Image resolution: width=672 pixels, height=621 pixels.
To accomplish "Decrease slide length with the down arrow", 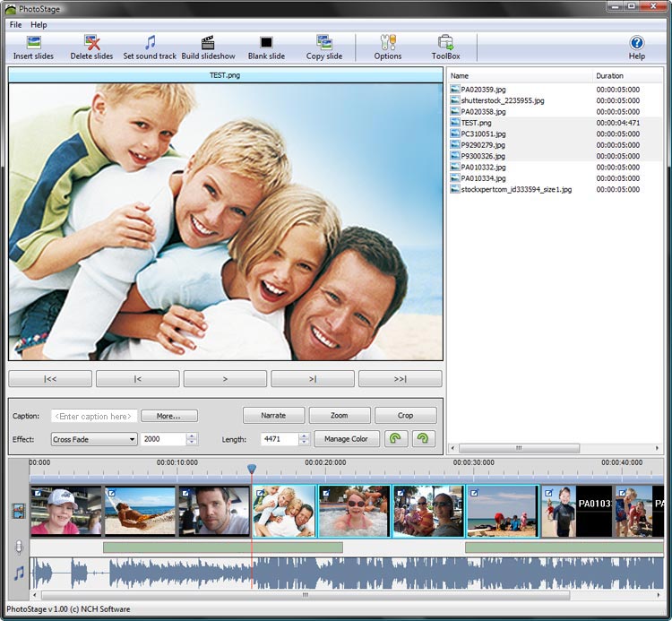I will 305,443.
